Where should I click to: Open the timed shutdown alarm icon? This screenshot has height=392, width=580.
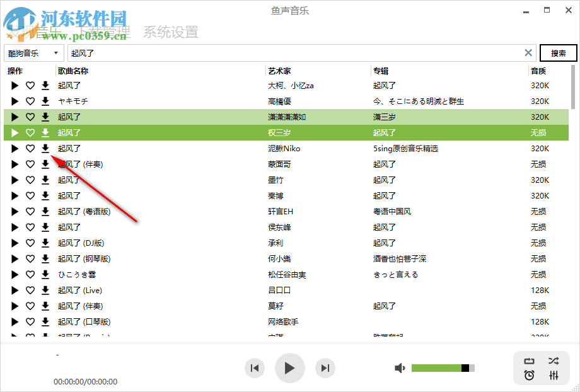(530, 376)
